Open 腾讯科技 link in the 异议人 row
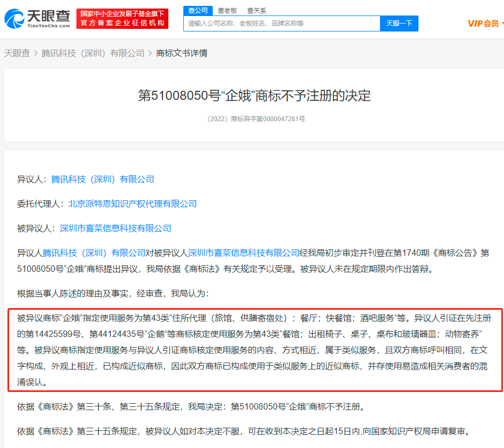504x448 pixels. tap(103, 179)
